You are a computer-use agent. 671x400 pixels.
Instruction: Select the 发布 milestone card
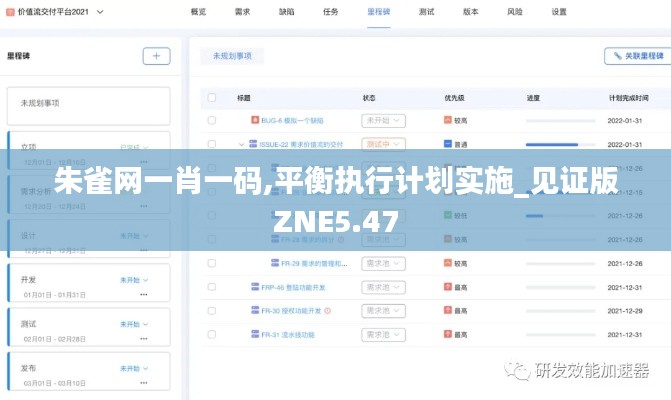pos(89,371)
